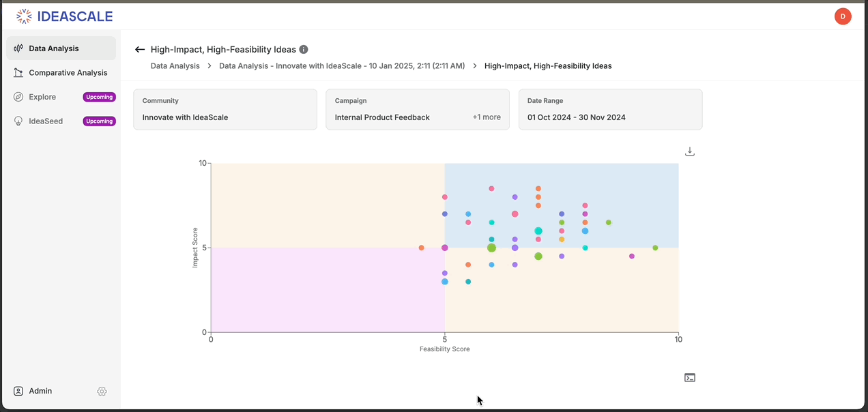Click the Upcoming badge beside Explore
This screenshot has width=868, height=412.
coord(100,97)
